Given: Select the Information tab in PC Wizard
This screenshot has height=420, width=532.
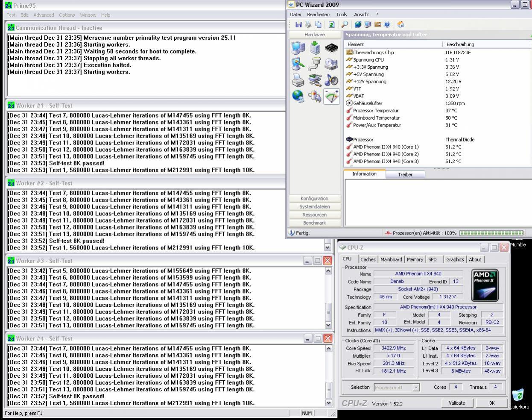Looking at the screenshot, I should click(365, 174).
